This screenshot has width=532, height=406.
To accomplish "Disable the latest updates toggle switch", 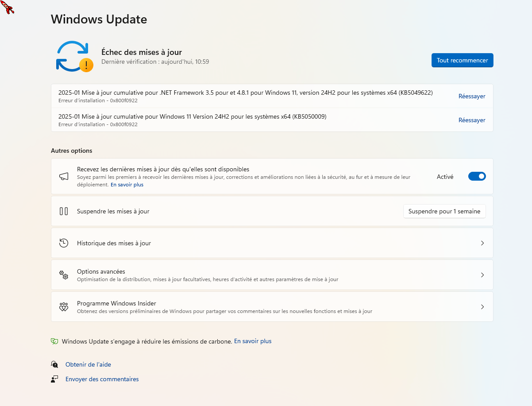I will 477,176.
